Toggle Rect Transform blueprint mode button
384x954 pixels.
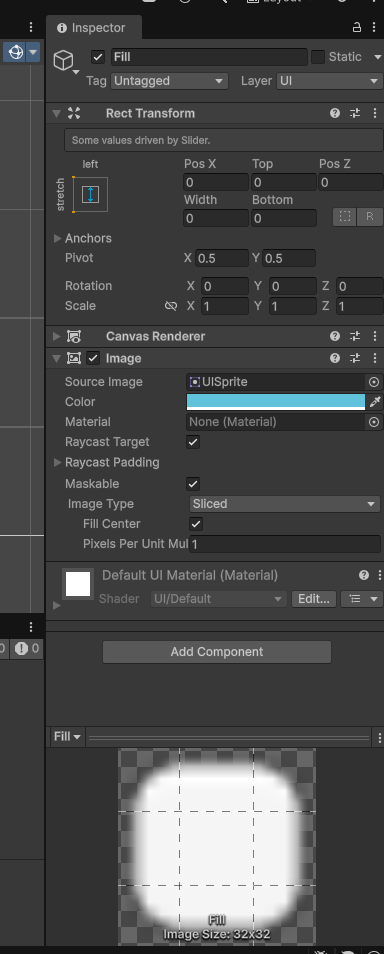[344, 217]
